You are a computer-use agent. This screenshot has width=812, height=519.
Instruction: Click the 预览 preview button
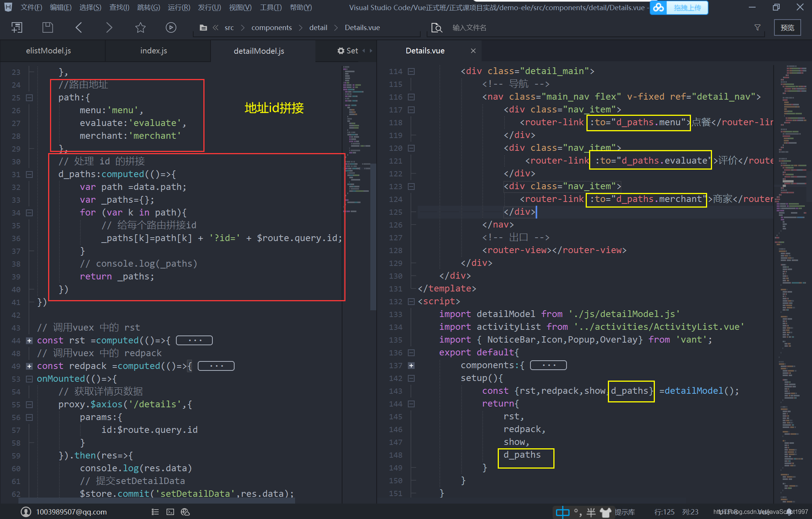pos(787,27)
